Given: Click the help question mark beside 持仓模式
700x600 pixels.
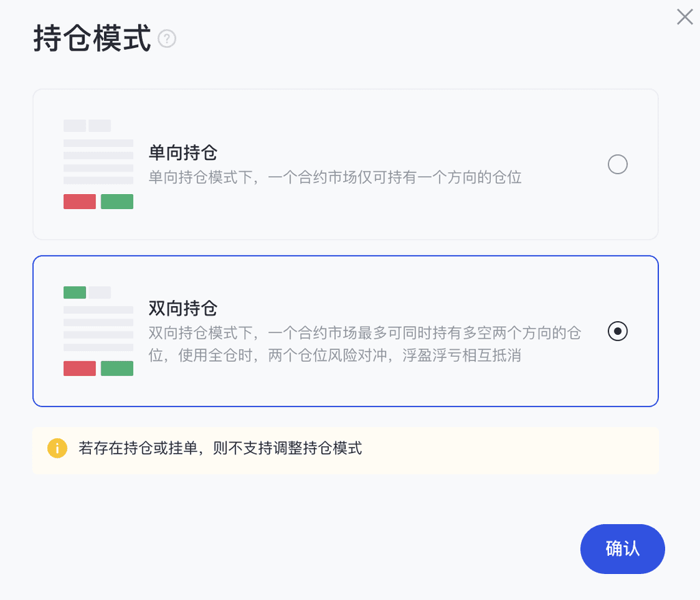Looking at the screenshot, I should click(167, 39).
